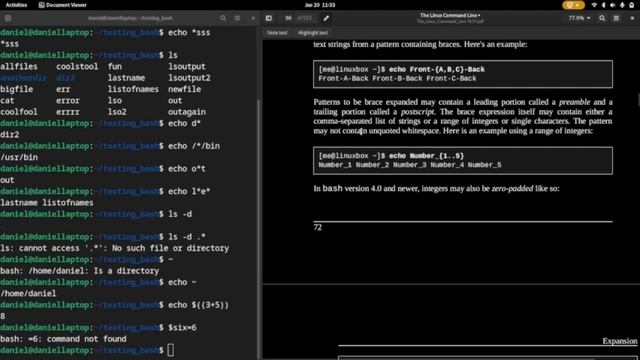This screenshot has height=360, width=640.
Task: Open the Document Viewer search icon
Action: pyautogui.click(x=602, y=18)
